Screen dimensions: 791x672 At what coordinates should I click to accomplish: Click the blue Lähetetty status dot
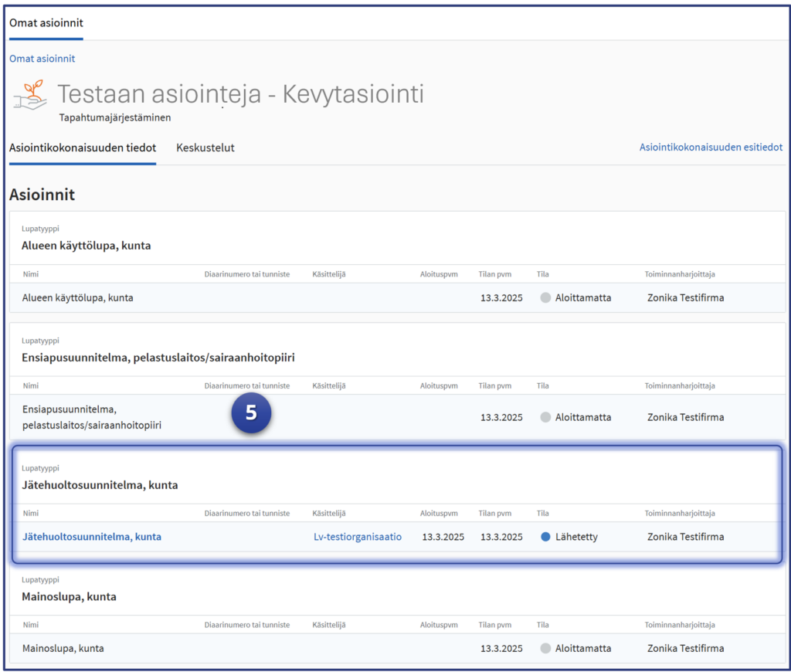(x=545, y=537)
